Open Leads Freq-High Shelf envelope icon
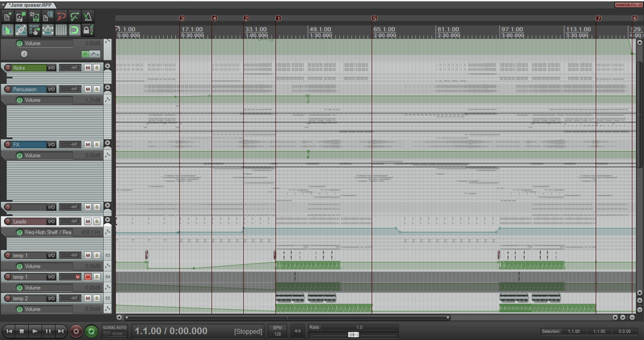This screenshot has height=340, width=644. (108, 232)
